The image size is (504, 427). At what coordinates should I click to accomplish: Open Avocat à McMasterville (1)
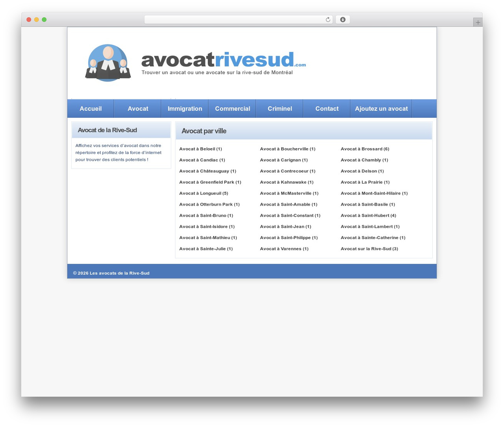point(289,193)
